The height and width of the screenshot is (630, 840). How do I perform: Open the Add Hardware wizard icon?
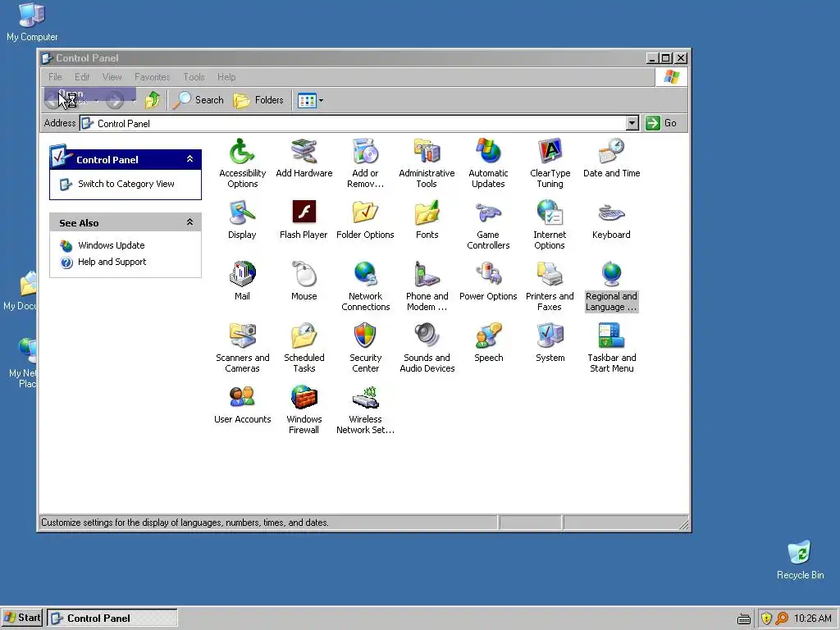pos(304,158)
